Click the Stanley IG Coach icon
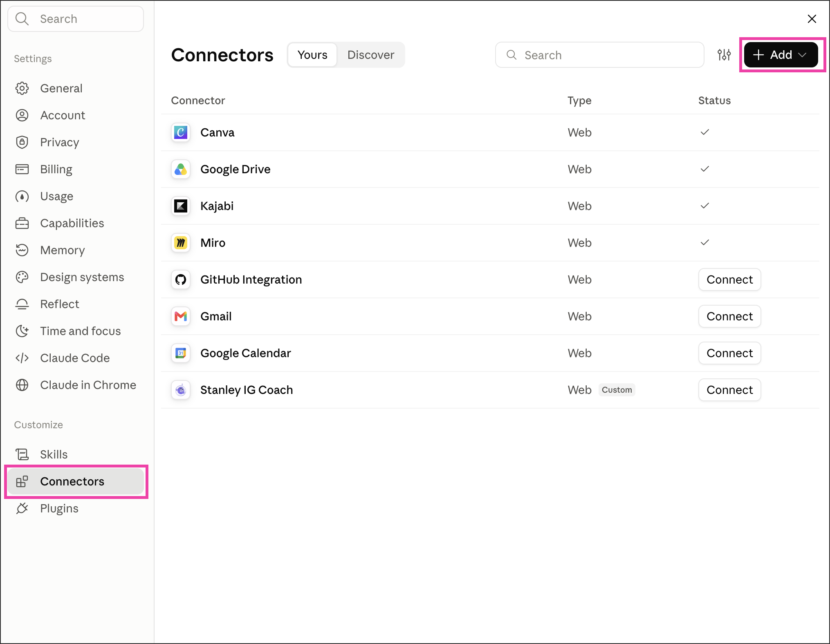Viewport: 830px width, 644px height. (x=181, y=390)
